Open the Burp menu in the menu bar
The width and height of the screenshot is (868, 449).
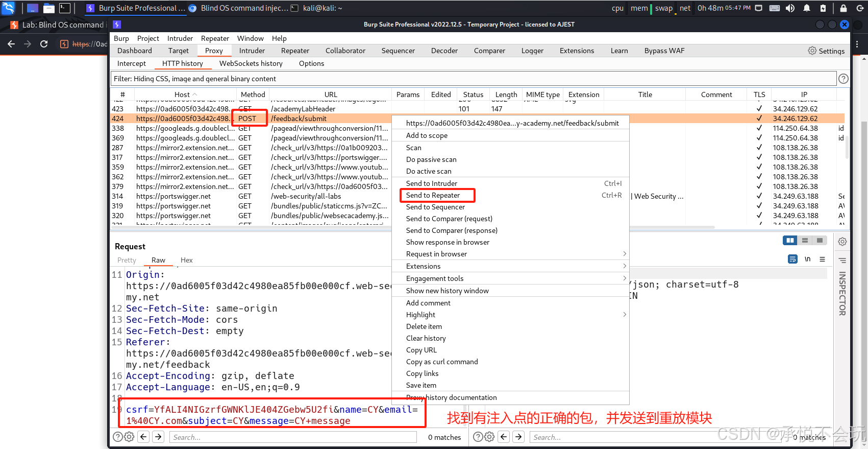121,38
